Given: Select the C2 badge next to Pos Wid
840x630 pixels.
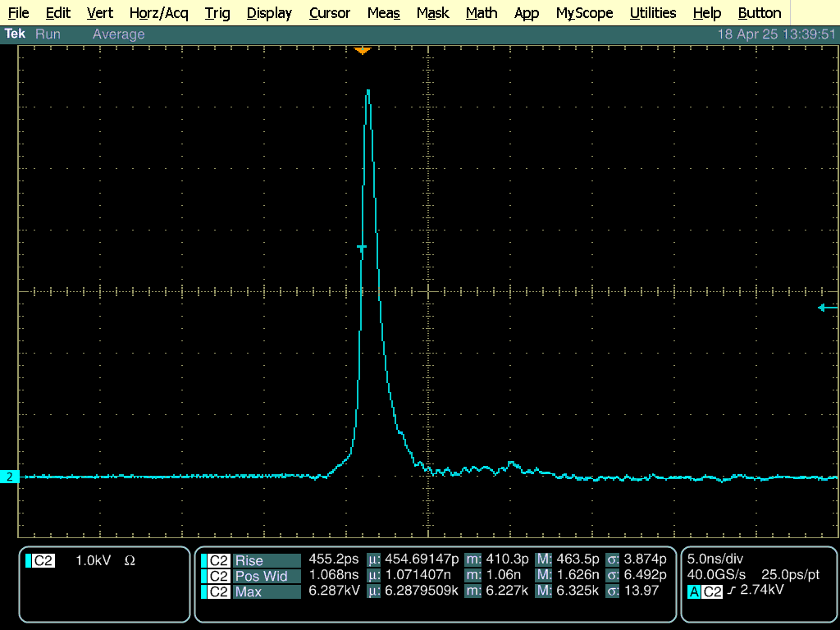Looking at the screenshot, I should point(219,577).
